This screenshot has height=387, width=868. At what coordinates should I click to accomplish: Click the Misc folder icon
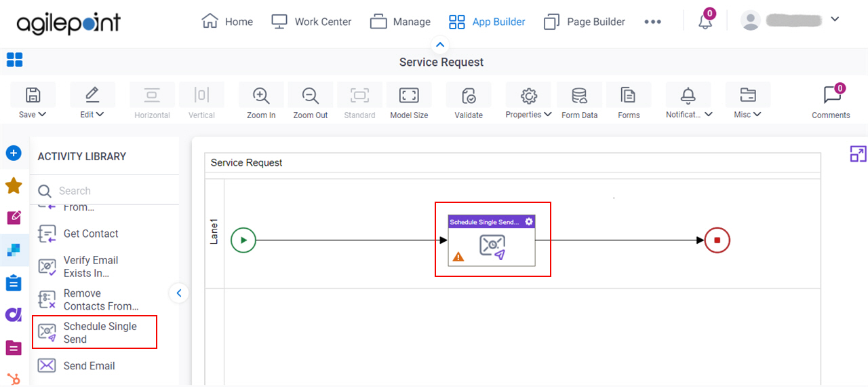point(748,95)
